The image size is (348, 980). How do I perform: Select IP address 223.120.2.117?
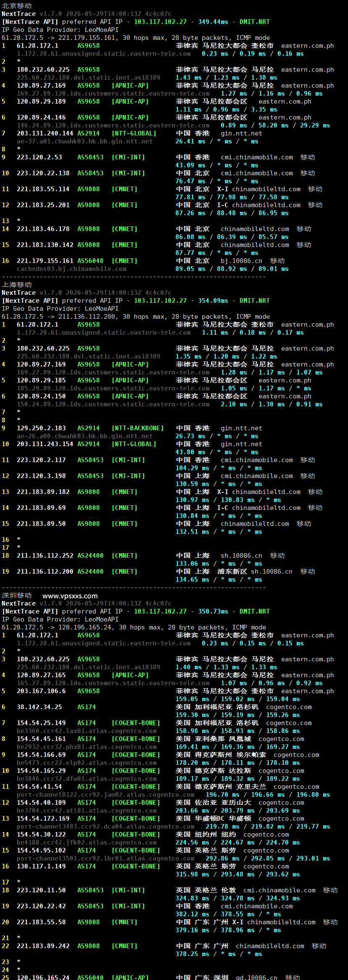click(41, 460)
